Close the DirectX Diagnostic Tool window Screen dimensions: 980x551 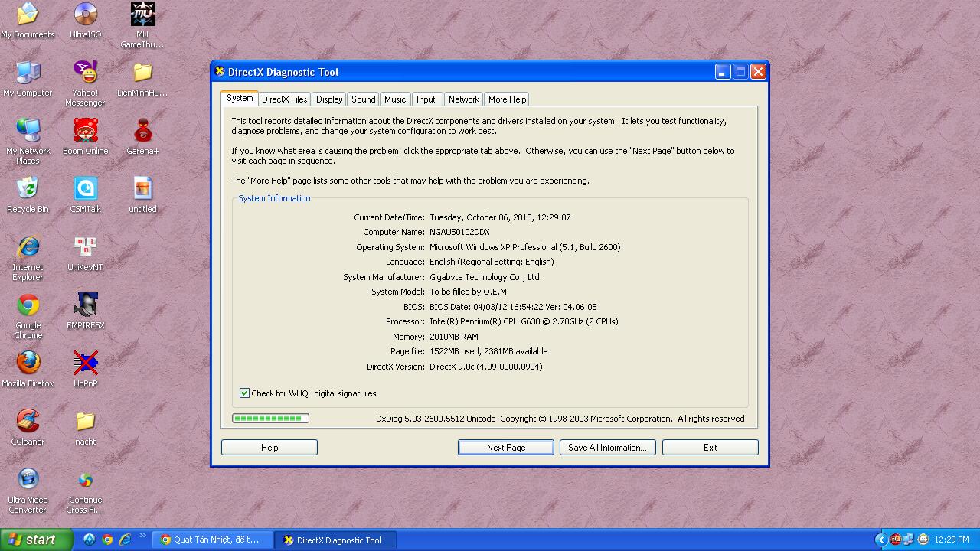click(x=758, y=72)
